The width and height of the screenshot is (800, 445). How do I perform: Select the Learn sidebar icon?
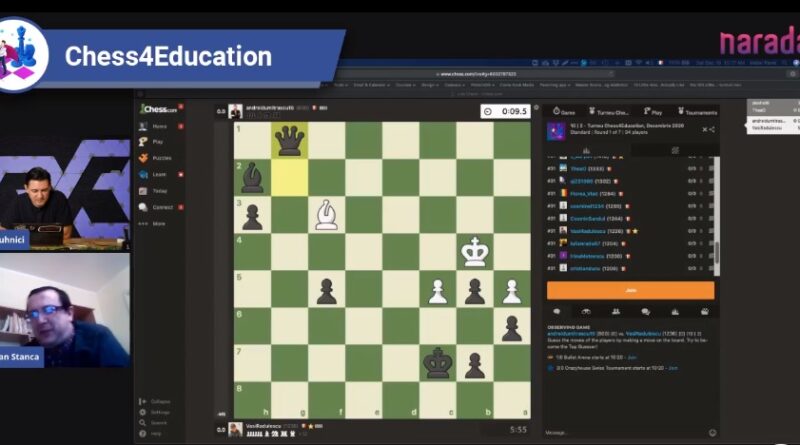(x=158, y=174)
